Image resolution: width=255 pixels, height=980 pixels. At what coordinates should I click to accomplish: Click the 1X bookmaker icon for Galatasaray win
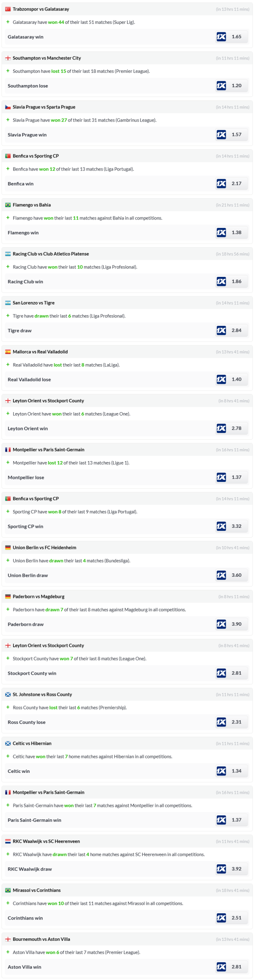pos(221,37)
